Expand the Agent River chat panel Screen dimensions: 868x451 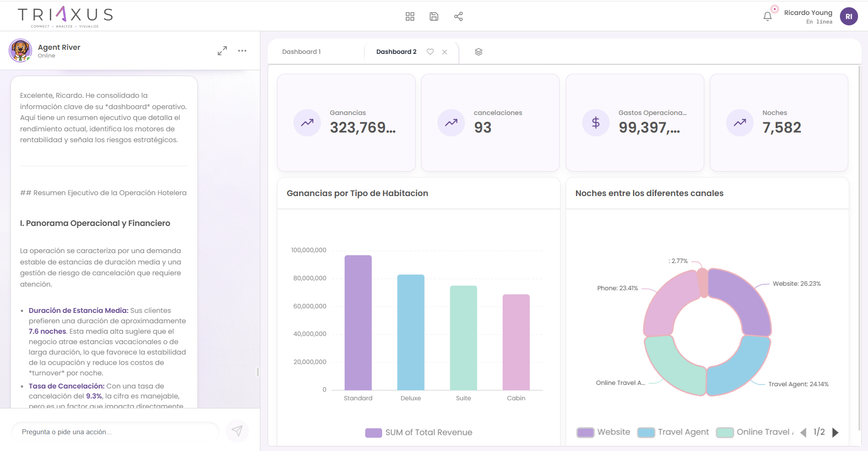[222, 51]
